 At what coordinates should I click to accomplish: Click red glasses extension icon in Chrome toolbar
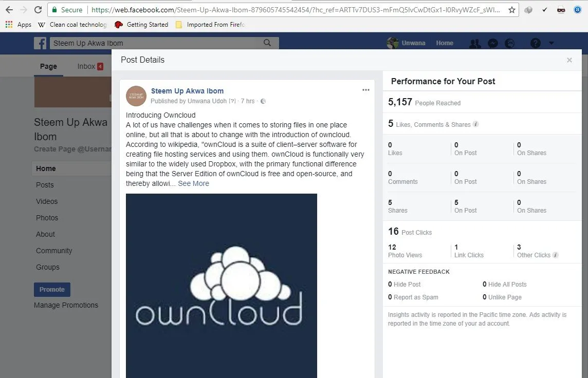point(561,10)
